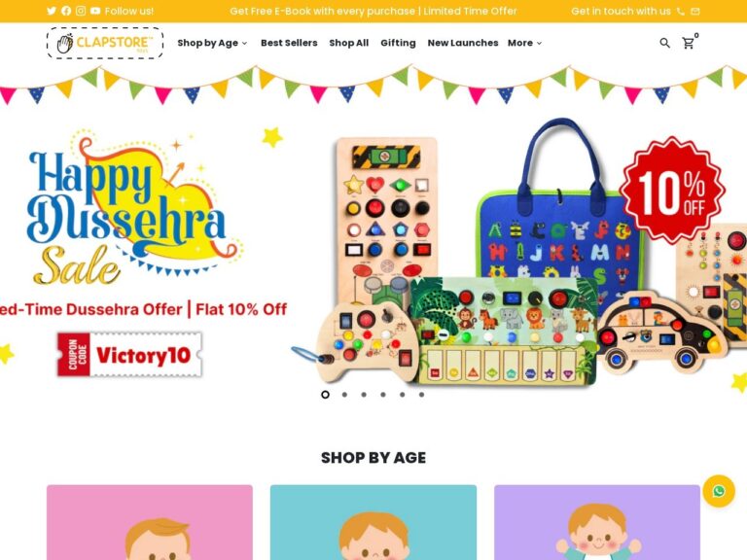747x560 pixels.
Task: Click the phone contact icon
Action: pos(681,12)
